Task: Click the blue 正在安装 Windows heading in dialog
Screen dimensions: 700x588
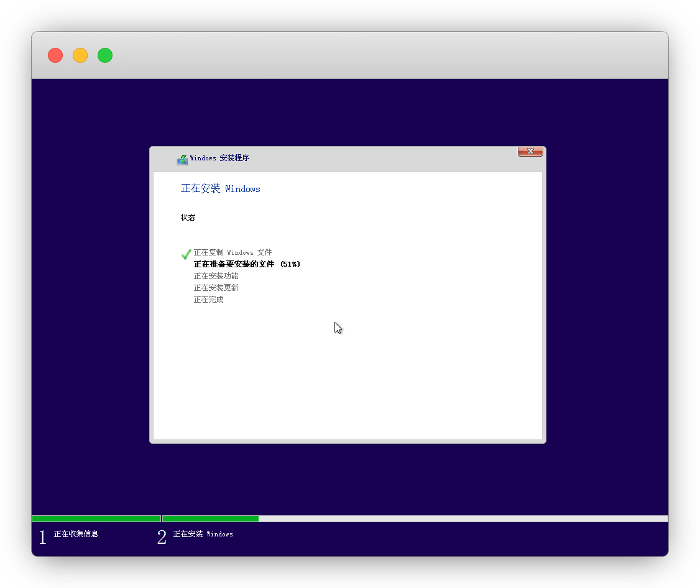Action: [x=220, y=189]
